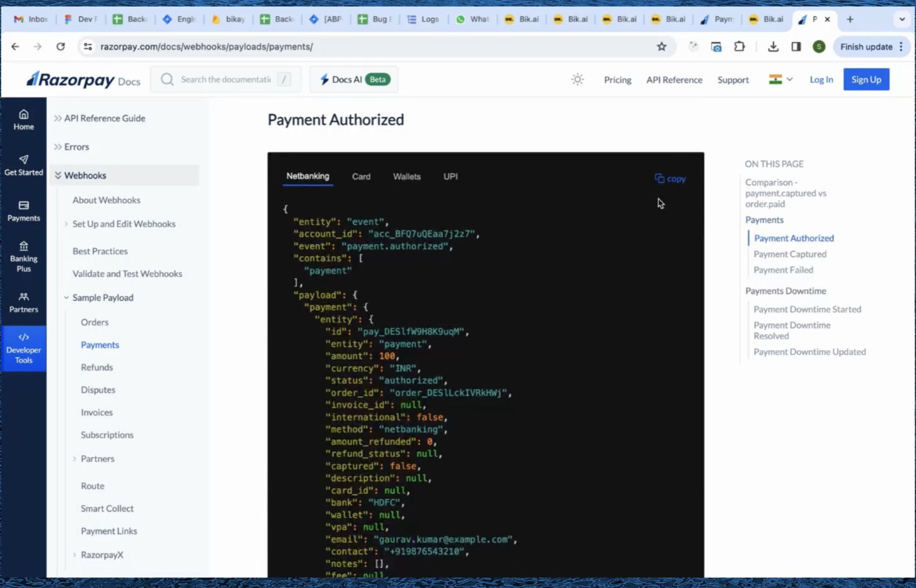This screenshot has width=916, height=588.
Task: Open browser extensions puzzle icon
Action: click(x=739, y=47)
